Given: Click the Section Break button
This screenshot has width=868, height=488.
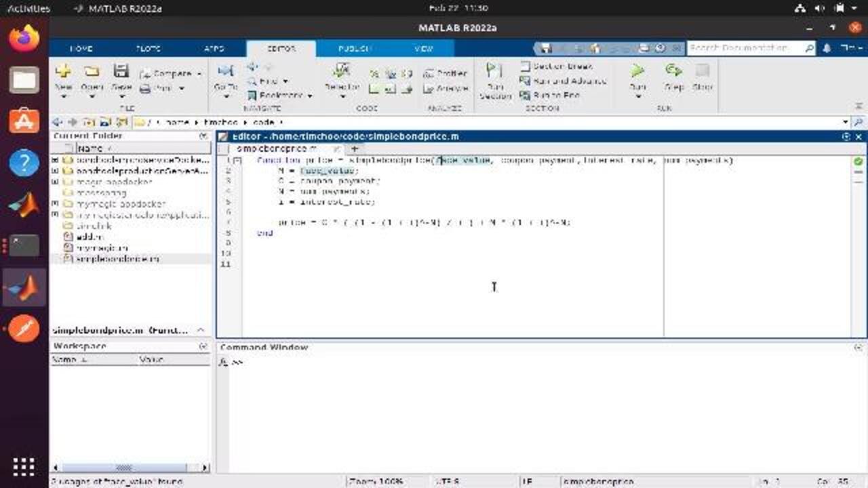Looking at the screenshot, I should click(556, 66).
